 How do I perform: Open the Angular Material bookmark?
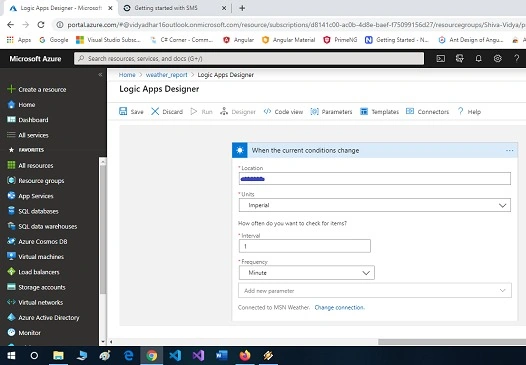pyautogui.click(x=288, y=40)
